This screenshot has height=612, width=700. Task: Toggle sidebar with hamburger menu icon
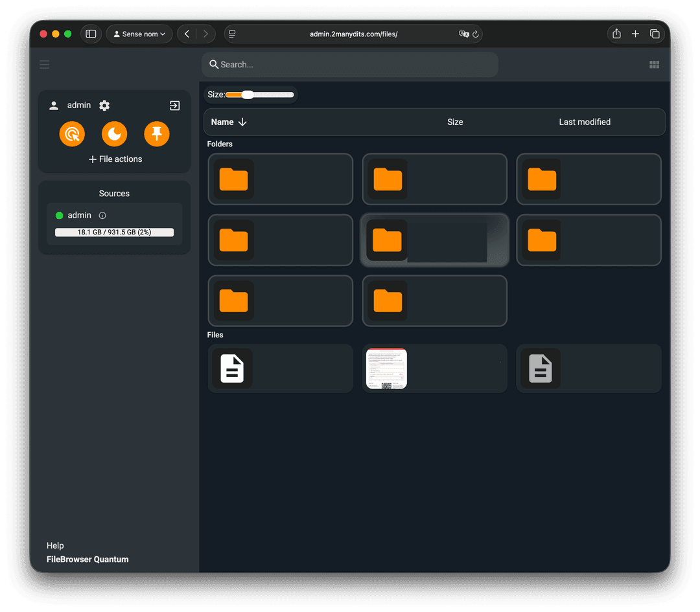pyautogui.click(x=44, y=64)
